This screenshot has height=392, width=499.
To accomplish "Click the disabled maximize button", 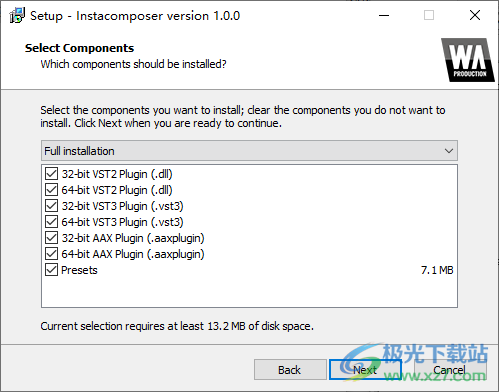I will pyautogui.click(x=429, y=15).
